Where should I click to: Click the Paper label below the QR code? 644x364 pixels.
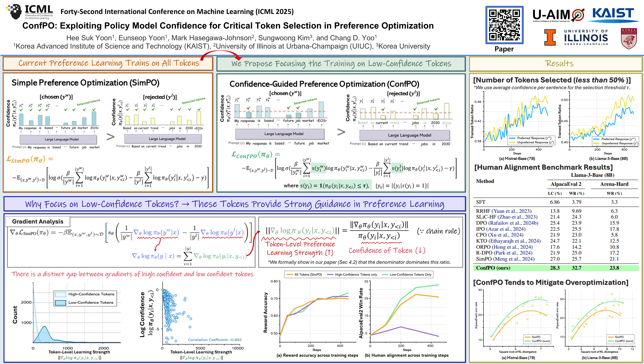pyautogui.click(x=505, y=49)
